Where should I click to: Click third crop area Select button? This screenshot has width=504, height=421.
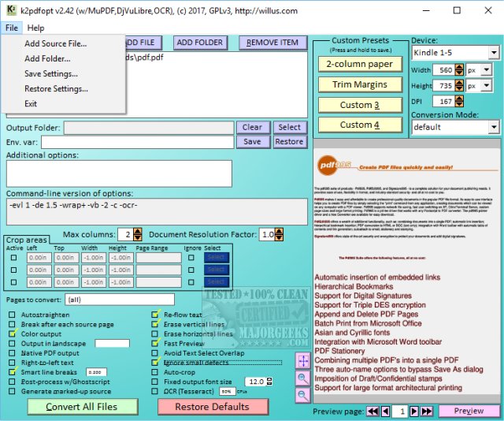click(217, 282)
